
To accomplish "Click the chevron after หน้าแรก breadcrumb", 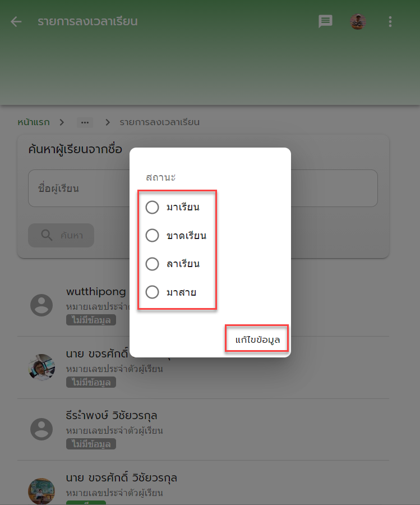I will coord(62,122).
